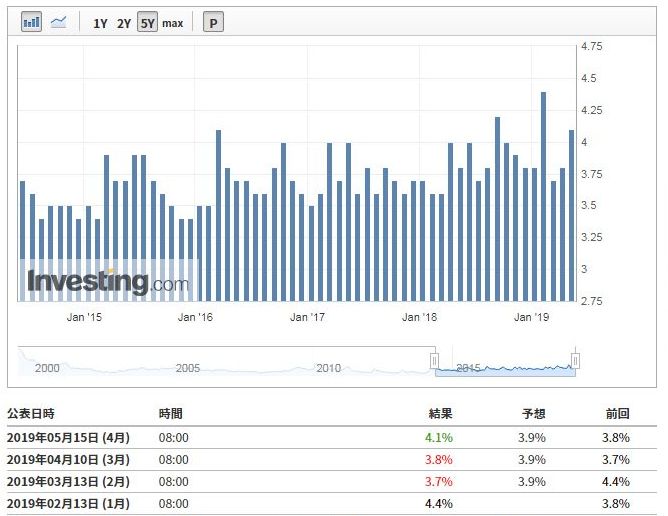Grab the left handle of the range navigator
Viewport: 668px width, 516px height.
[x=435, y=360]
